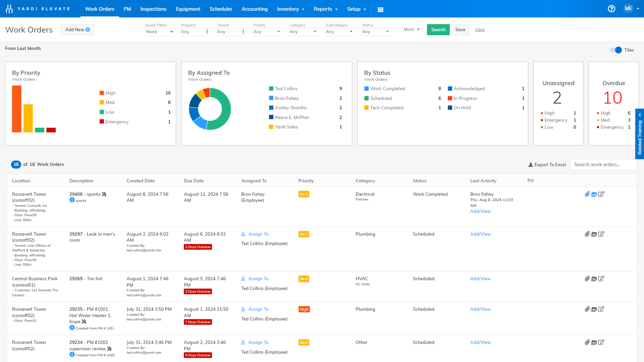Screen dimensions: 644x362
Task: Toggle the Tiles switch off
Action: coord(616,50)
